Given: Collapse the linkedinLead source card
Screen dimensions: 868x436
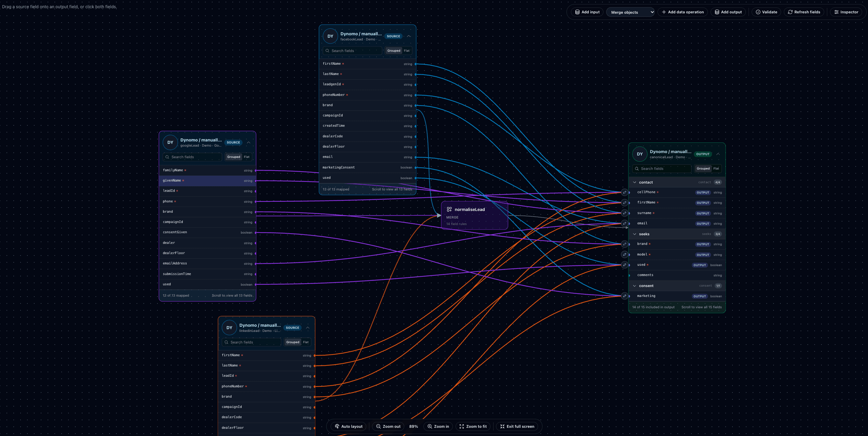Looking at the screenshot, I should click(308, 328).
